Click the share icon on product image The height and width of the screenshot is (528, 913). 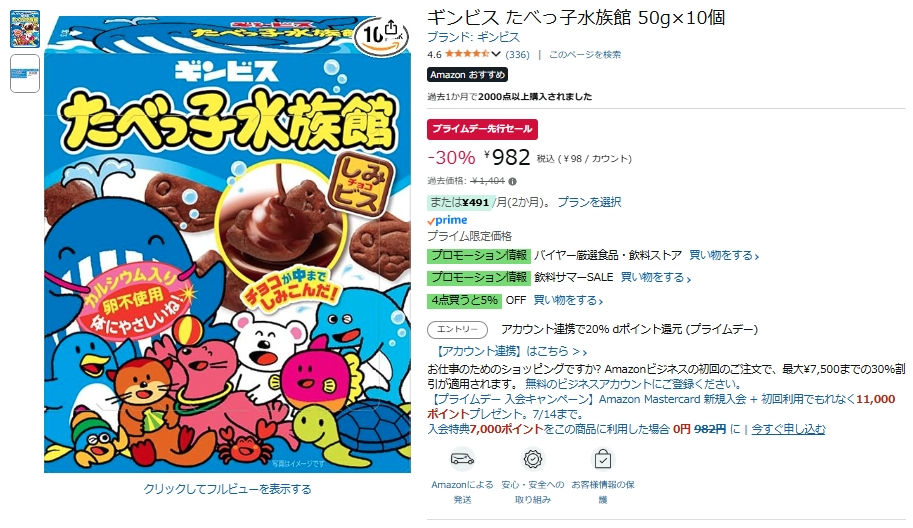click(391, 29)
